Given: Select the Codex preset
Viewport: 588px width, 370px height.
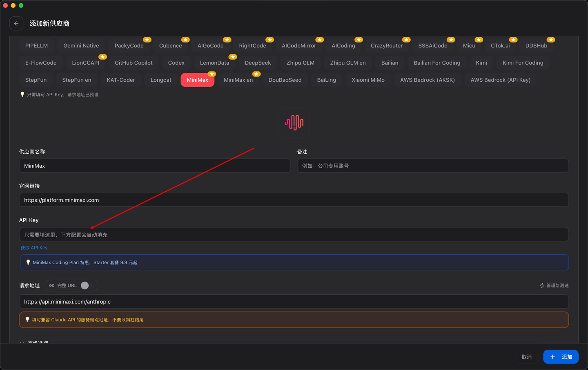Looking at the screenshot, I should point(176,63).
